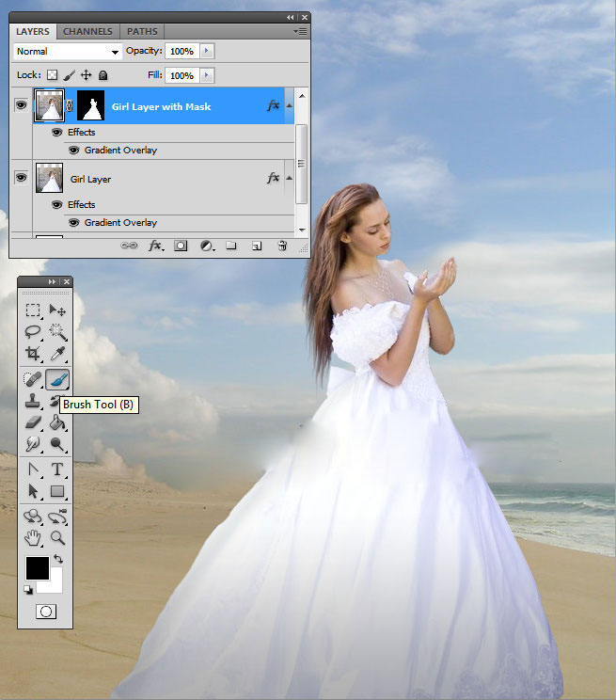Activate the Horizontal Type tool
616x700 pixels.
[x=57, y=469]
